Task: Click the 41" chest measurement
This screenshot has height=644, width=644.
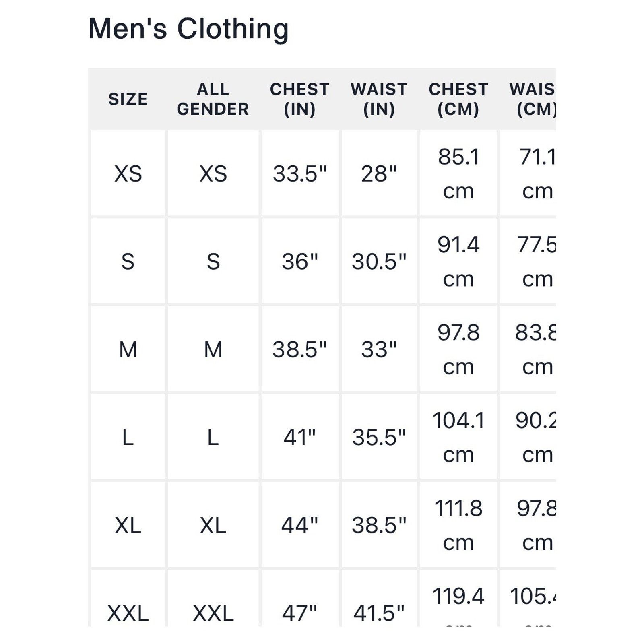Action: 300,438
